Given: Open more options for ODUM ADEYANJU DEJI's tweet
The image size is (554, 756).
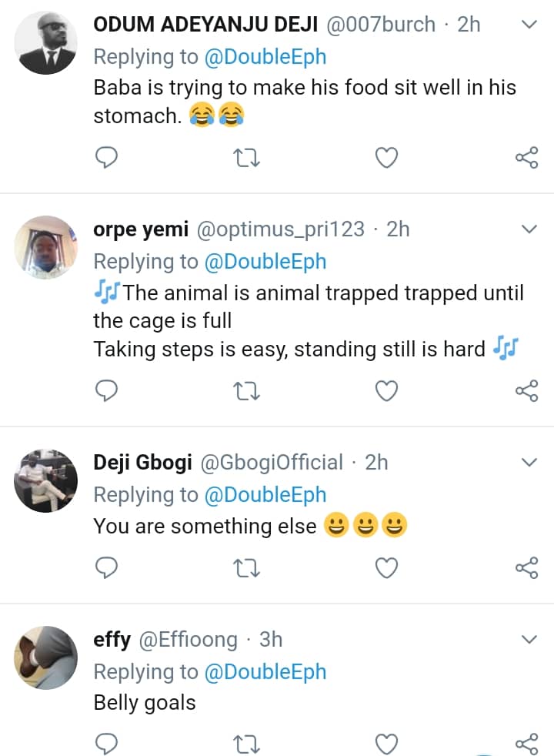Looking at the screenshot, I should [x=529, y=25].
